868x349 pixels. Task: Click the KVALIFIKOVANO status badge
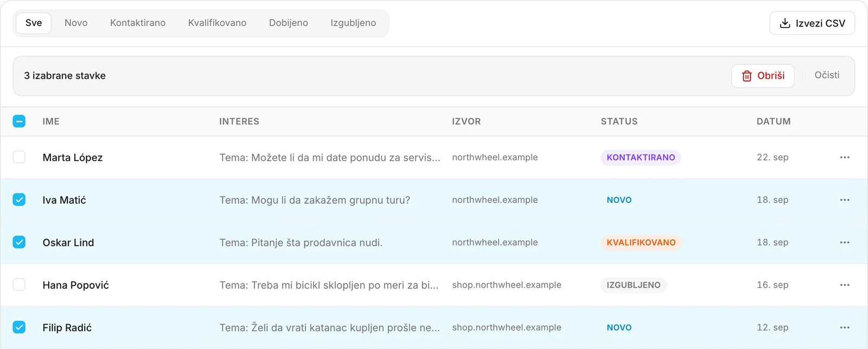click(641, 242)
